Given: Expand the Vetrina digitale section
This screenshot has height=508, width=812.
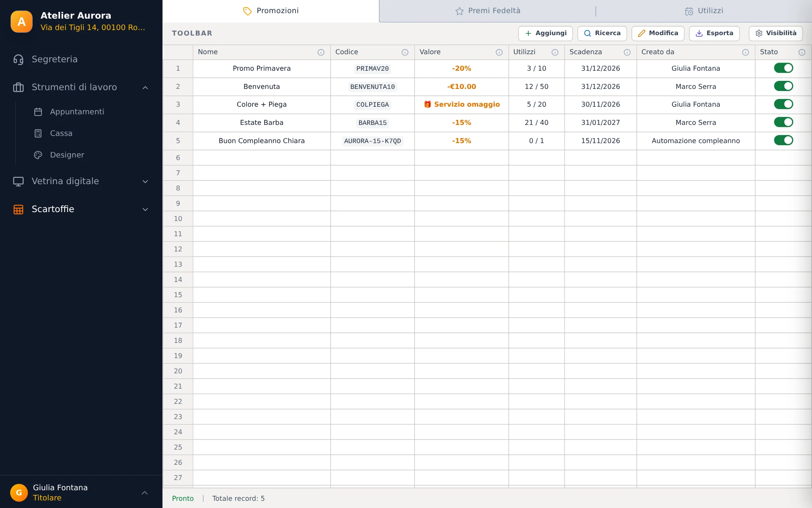Looking at the screenshot, I should tap(145, 182).
